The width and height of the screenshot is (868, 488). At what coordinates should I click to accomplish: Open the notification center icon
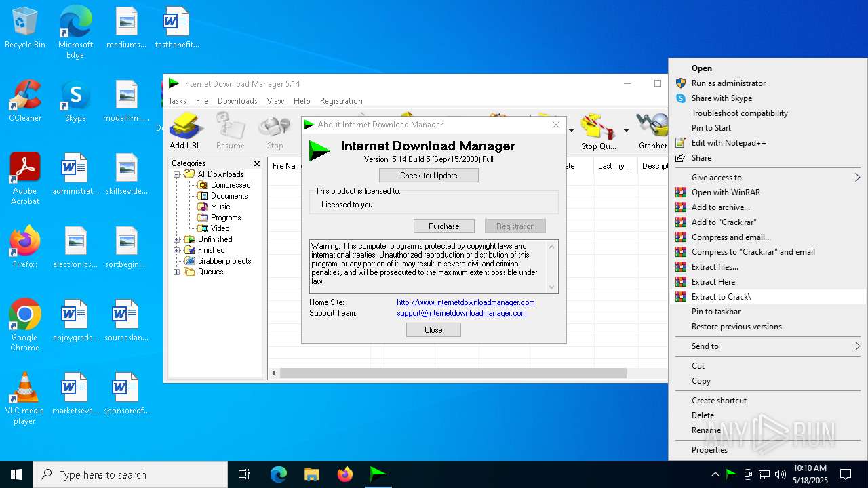[x=846, y=474]
